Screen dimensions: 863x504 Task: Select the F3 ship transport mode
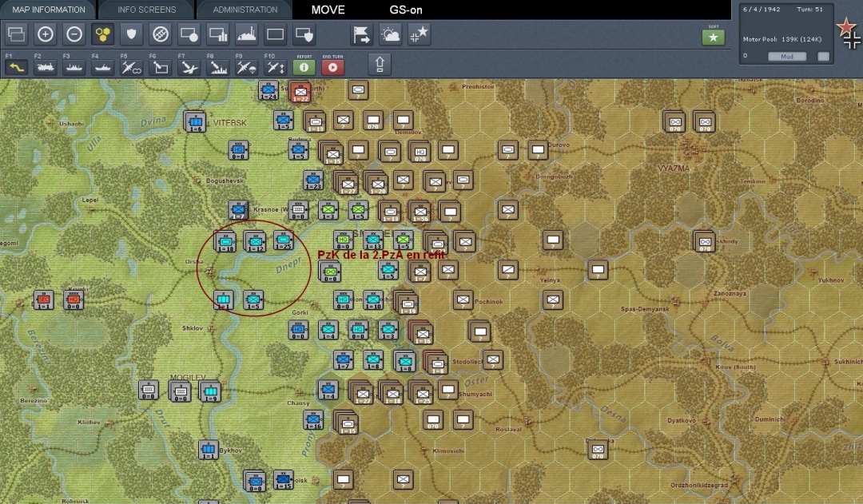pyautogui.click(x=74, y=67)
